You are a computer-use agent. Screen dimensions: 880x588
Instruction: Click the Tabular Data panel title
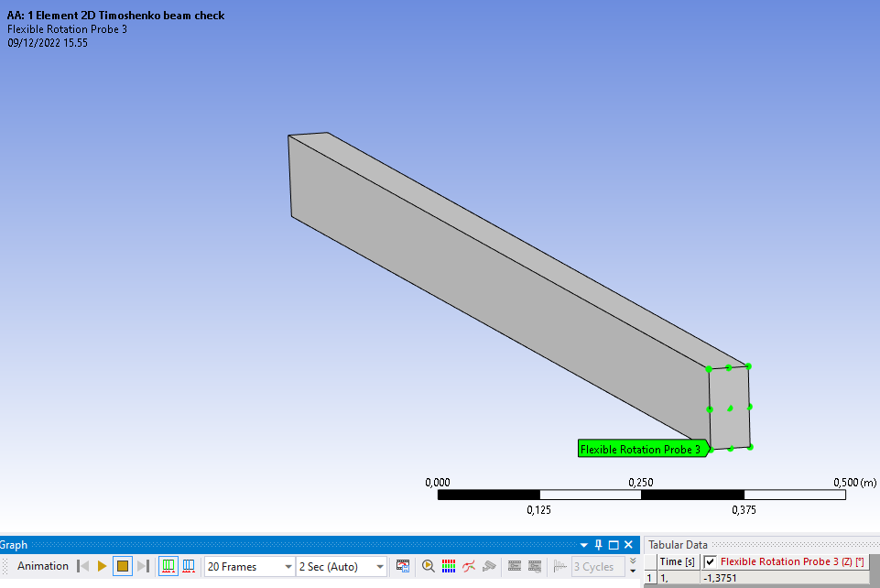tap(678, 545)
